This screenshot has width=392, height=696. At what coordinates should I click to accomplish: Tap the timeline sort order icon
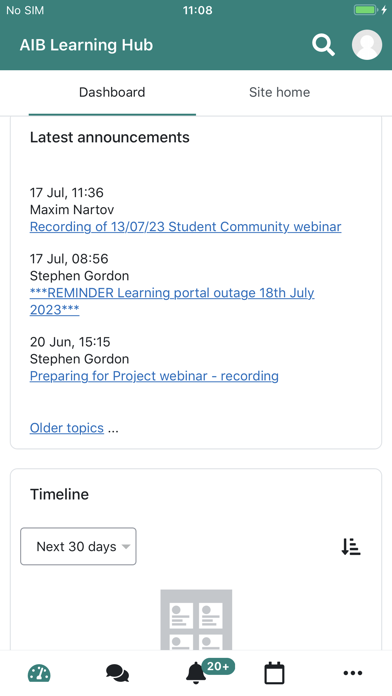coord(351,546)
